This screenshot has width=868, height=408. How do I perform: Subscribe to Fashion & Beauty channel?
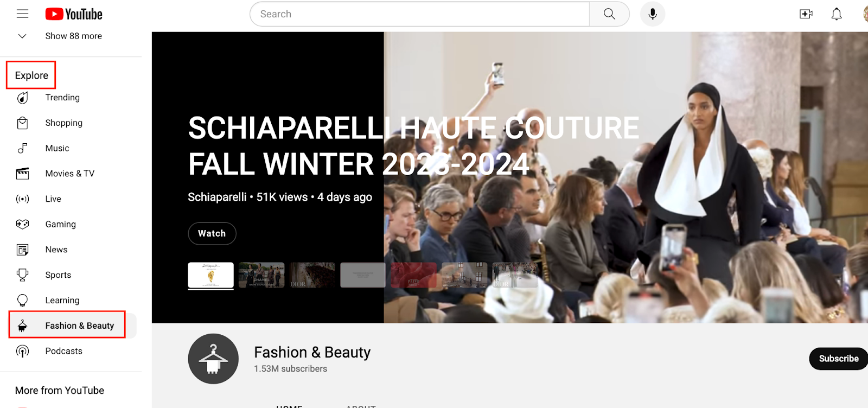(x=839, y=359)
